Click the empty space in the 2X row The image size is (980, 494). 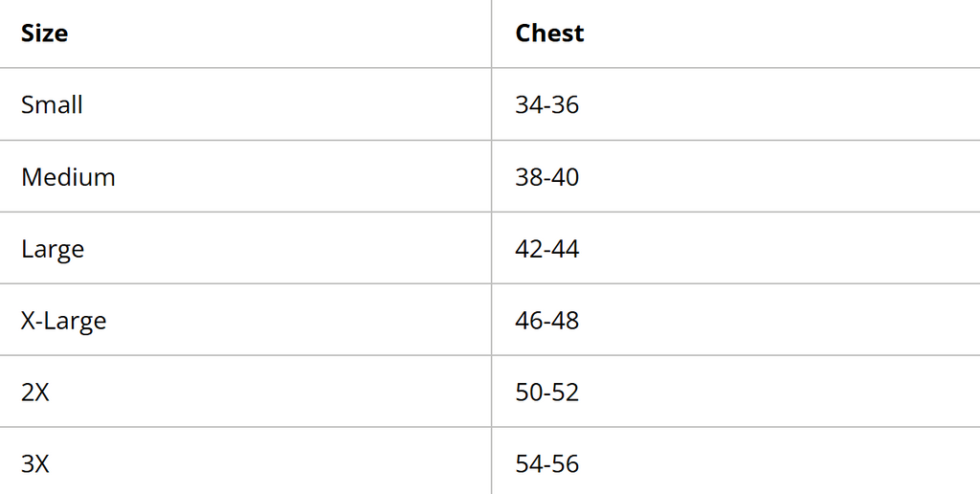(781, 393)
